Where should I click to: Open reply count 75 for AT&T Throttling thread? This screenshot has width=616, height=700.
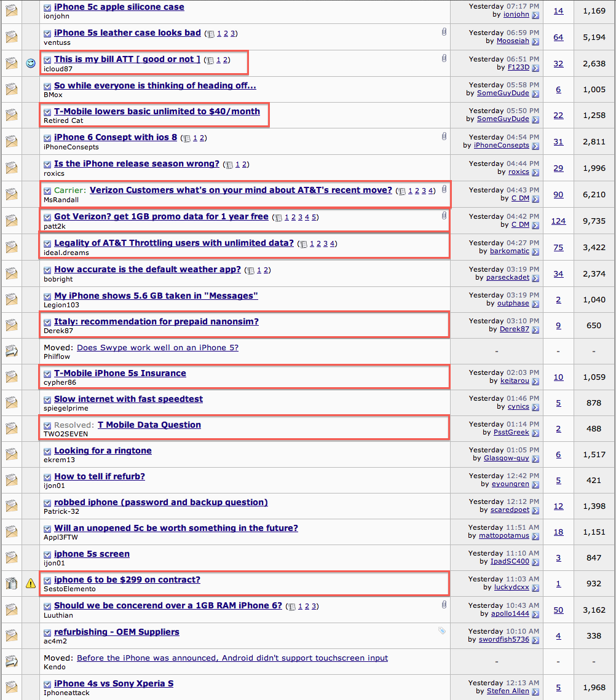point(558,247)
